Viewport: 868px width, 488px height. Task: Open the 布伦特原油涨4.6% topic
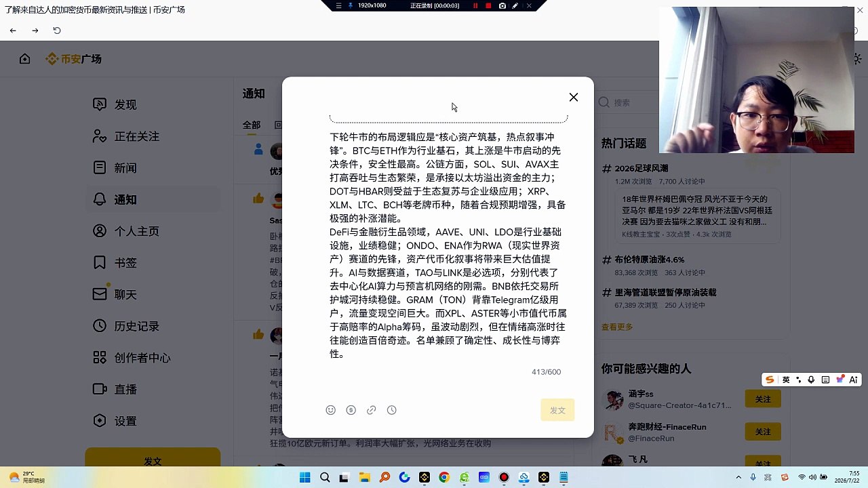pyautogui.click(x=649, y=260)
